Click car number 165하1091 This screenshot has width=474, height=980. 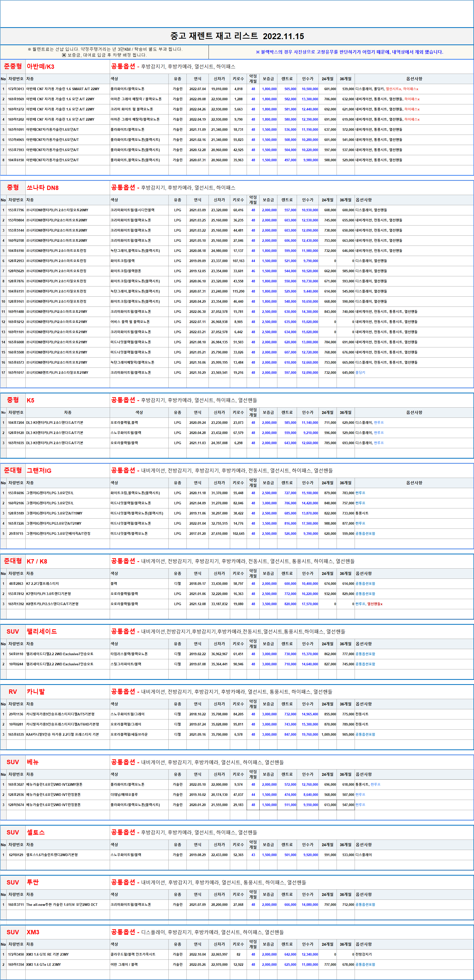(16, 130)
